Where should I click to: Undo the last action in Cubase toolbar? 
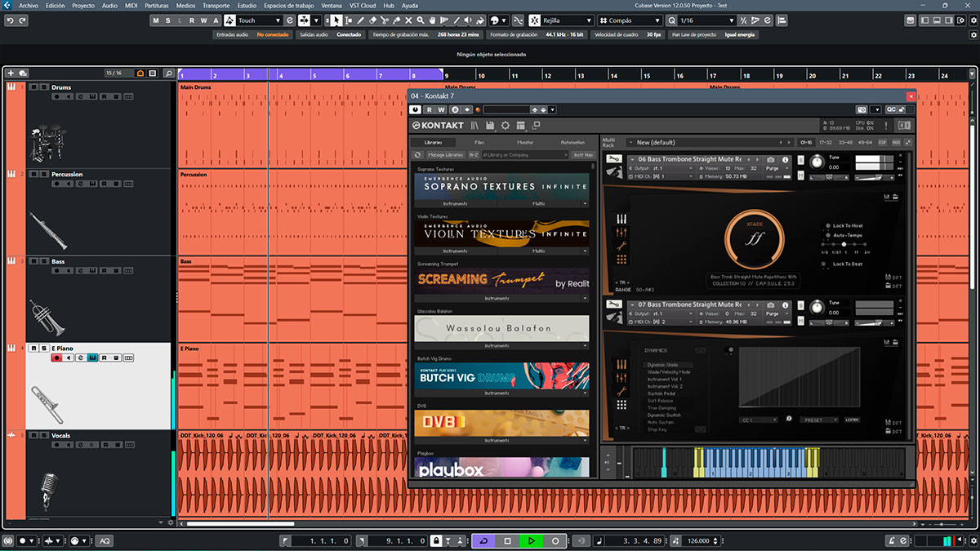tap(11, 20)
